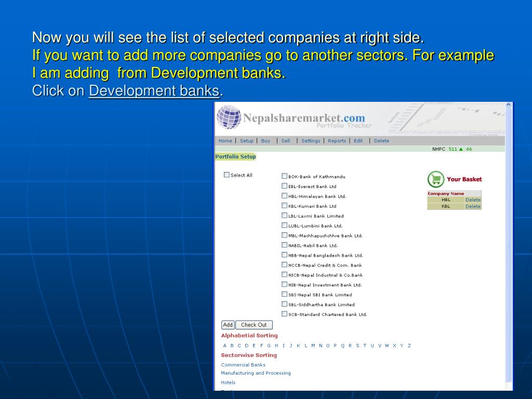Tick the KBL-Kumari Bank Ltd checkbox

(284, 205)
